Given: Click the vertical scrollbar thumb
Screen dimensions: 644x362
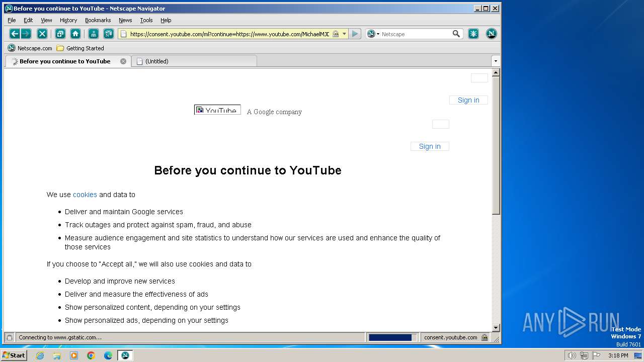Looking at the screenshot, I should pos(496,146).
